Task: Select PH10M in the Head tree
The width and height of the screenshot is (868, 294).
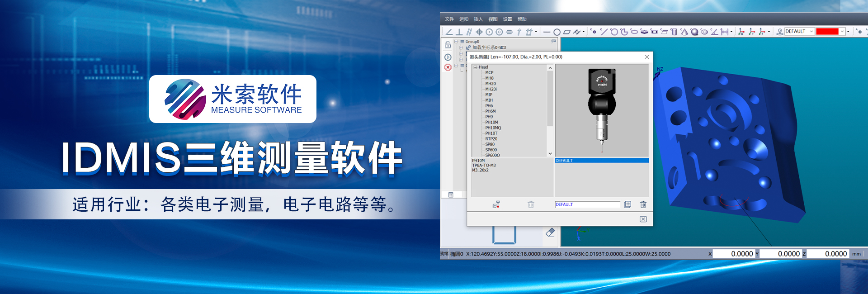Action: tap(491, 122)
